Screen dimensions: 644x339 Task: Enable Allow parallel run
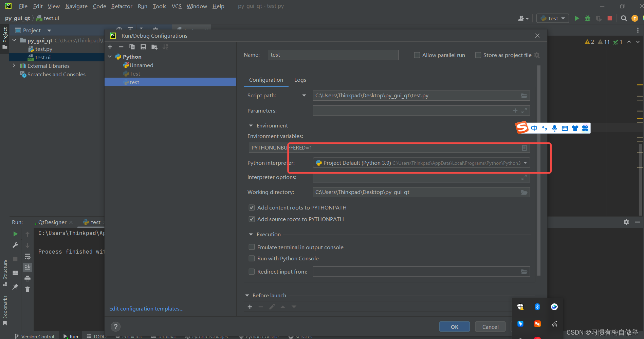(x=417, y=55)
